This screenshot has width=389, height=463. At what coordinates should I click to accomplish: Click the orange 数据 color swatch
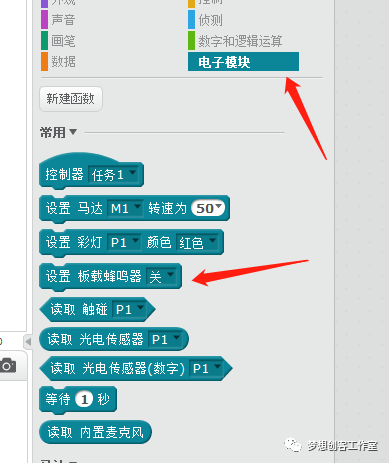tap(44, 61)
